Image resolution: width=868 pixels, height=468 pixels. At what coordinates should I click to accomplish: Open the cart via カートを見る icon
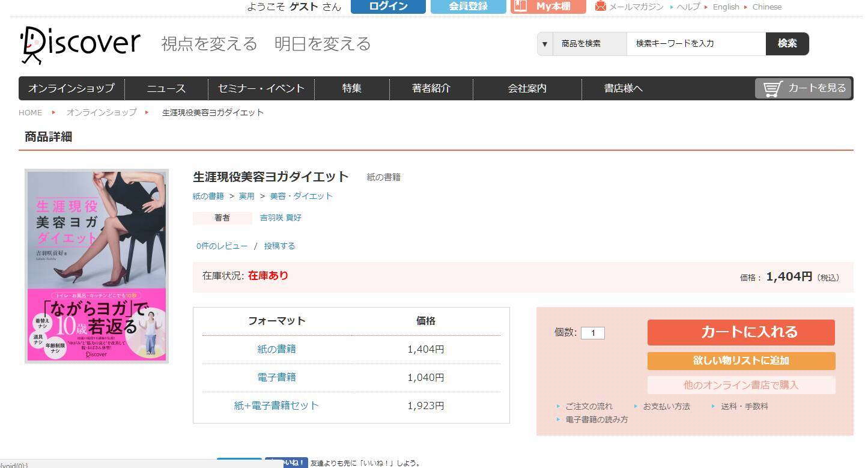pyautogui.click(x=803, y=88)
